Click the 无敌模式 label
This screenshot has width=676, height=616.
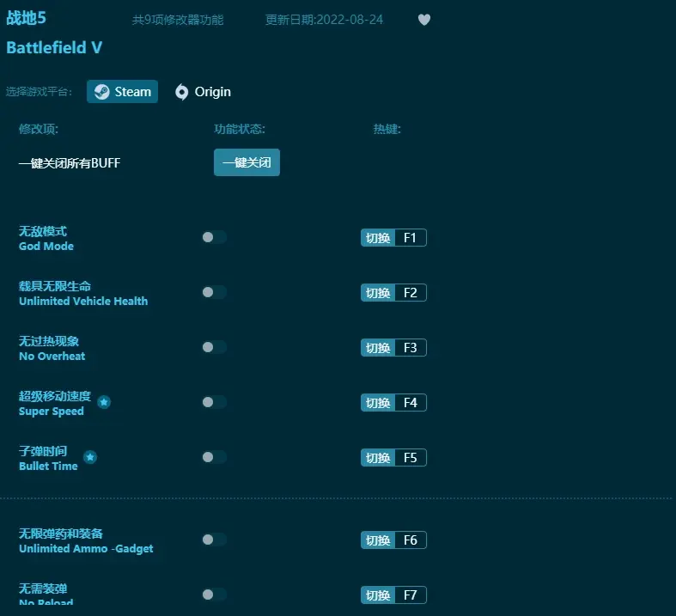point(43,231)
